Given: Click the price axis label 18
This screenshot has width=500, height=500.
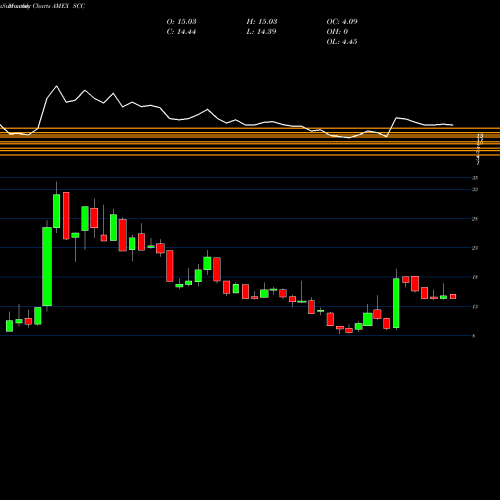Looking at the screenshot, I should click(x=475, y=277).
